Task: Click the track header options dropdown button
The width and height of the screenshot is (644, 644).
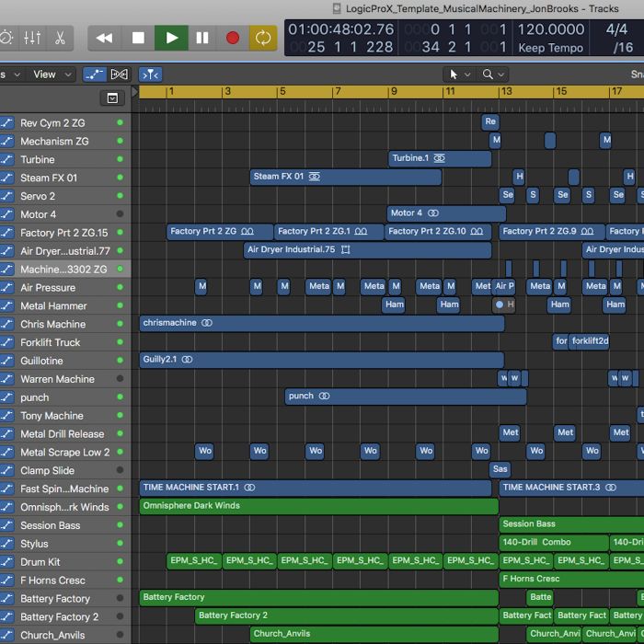Action: (112, 98)
